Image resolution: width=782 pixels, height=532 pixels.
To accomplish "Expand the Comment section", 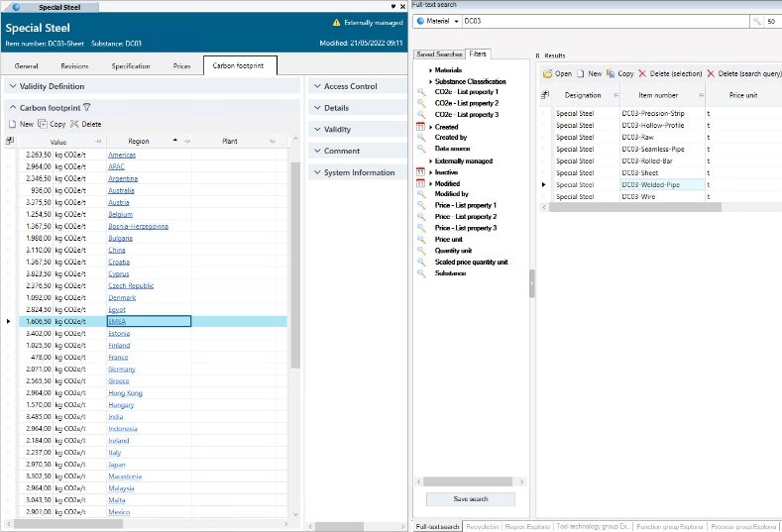I will coord(317,151).
